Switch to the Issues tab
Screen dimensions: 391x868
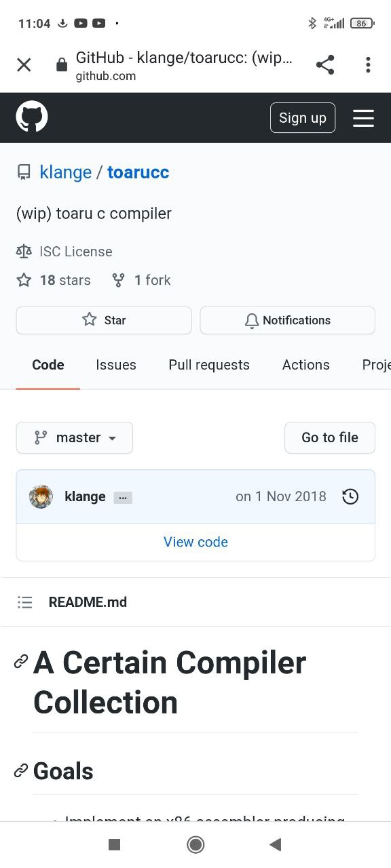coord(116,365)
